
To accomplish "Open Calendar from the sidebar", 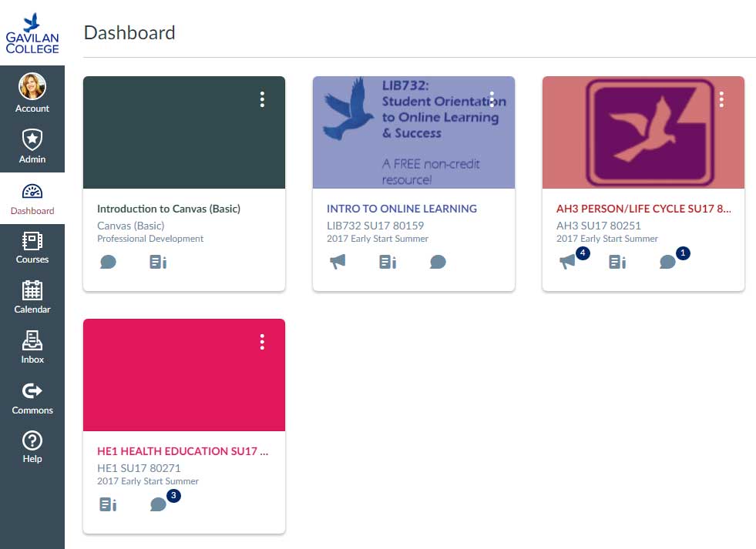I will click(x=32, y=298).
